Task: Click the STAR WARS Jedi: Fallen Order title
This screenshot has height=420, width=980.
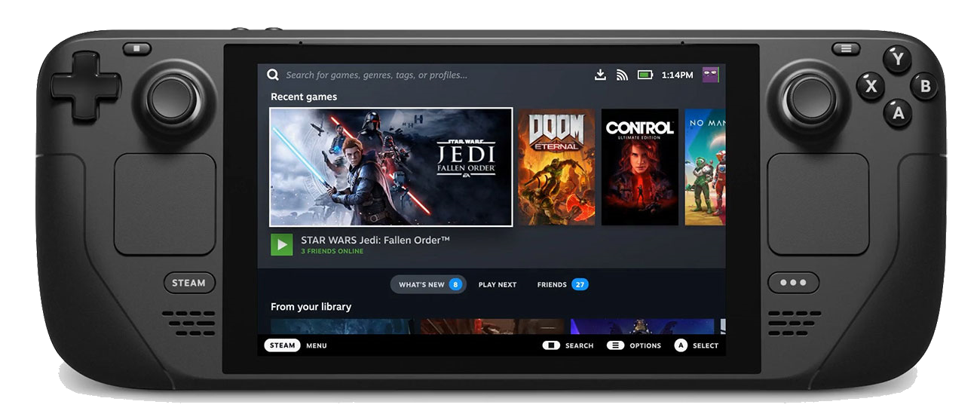Action: click(x=375, y=240)
